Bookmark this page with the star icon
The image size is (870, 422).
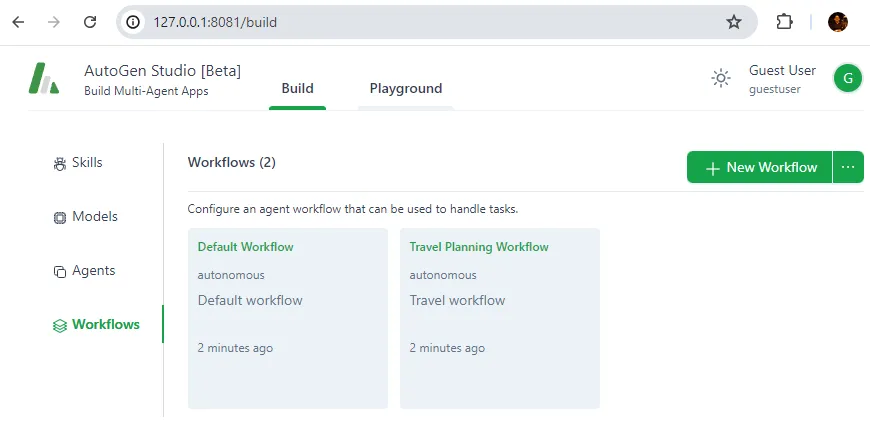[734, 22]
